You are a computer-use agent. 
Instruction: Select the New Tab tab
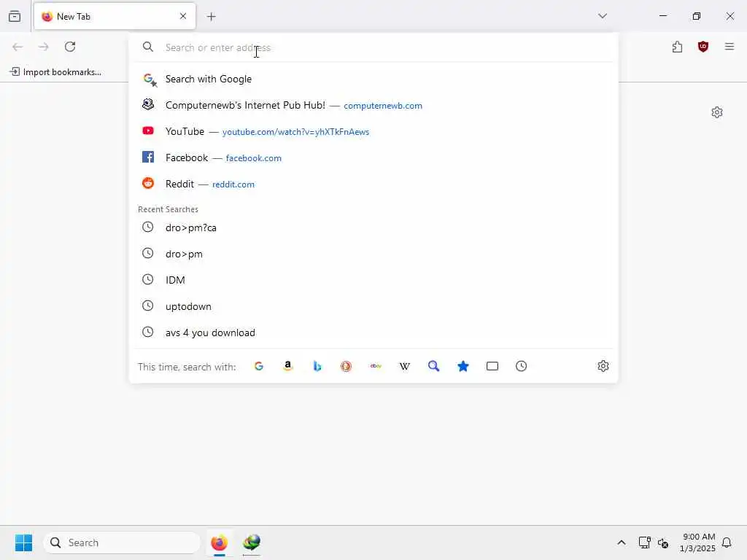(x=115, y=17)
